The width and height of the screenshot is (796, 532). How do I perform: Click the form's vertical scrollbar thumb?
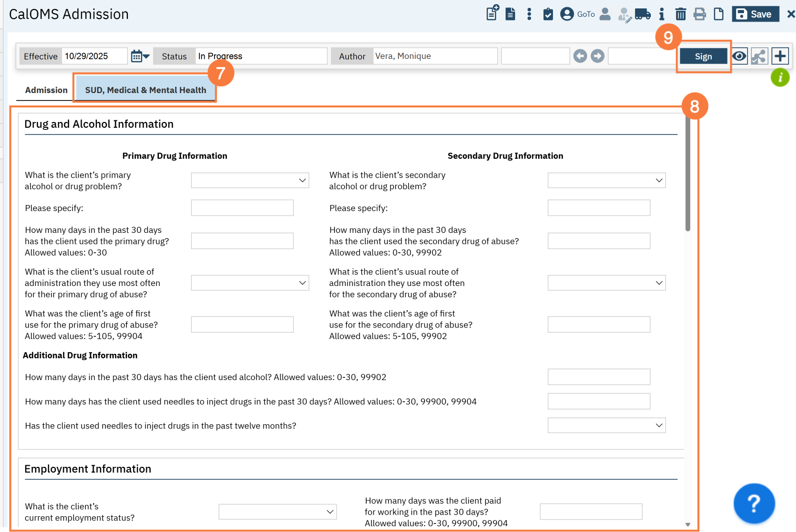tap(688, 173)
